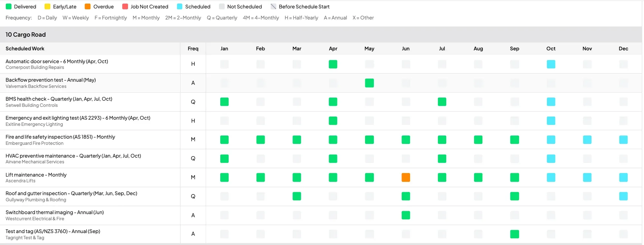Click "Lift maintenance - Monthly" row title
644x245 pixels.
tap(36, 175)
